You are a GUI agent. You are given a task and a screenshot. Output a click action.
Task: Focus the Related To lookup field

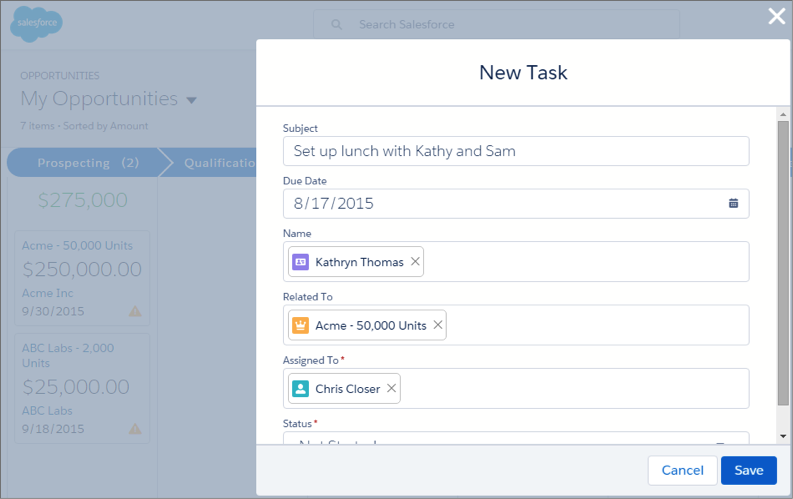click(x=516, y=325)
